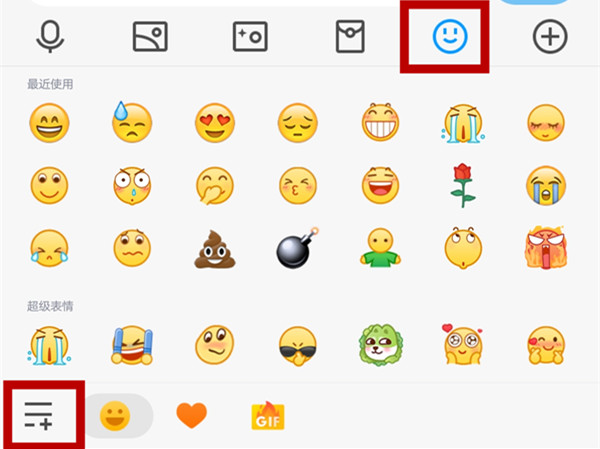
Task: Insert the heart-eyes emoji
Action: 215,123
